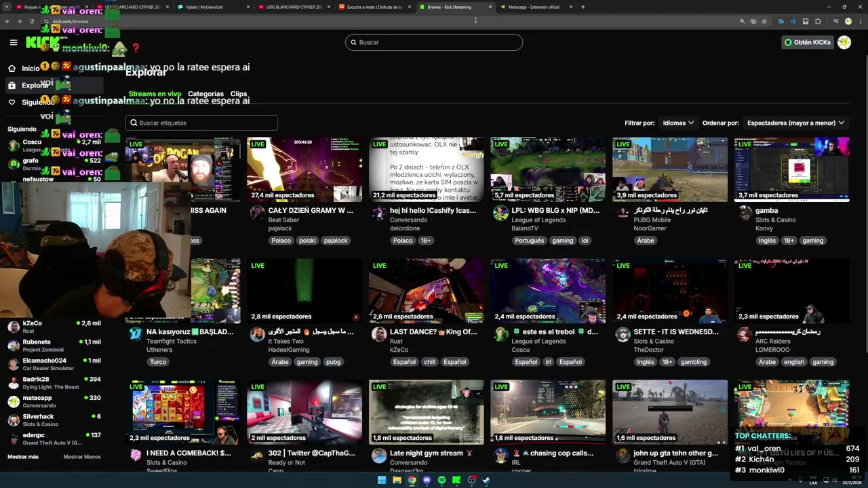Open grafo in the Siguiendo sidebar list
The height and width of the screenshot is (488, 868).
coord(54,164)
